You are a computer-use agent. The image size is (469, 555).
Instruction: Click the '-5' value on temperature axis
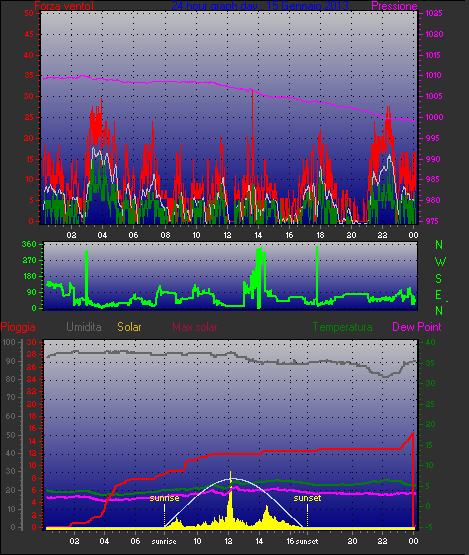point(428,527)
